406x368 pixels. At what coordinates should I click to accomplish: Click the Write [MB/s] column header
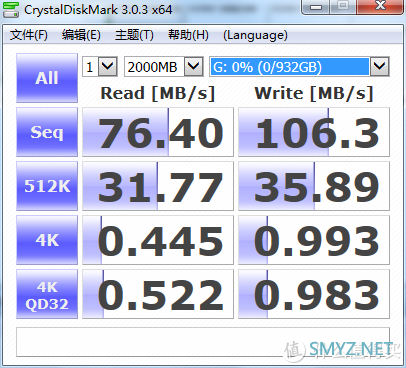[x=314, y=93]
